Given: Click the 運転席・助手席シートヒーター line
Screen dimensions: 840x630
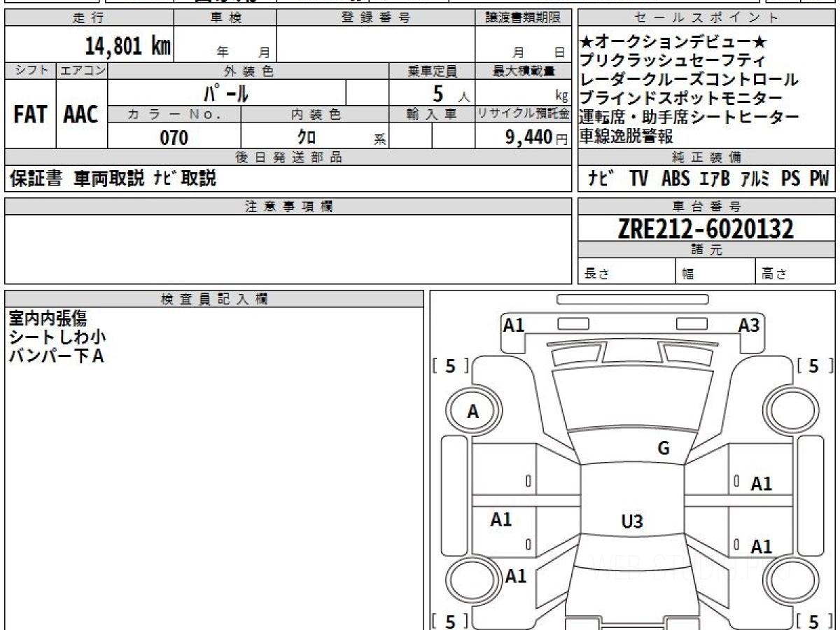Looking at the screenshot, I should [689, 118].
